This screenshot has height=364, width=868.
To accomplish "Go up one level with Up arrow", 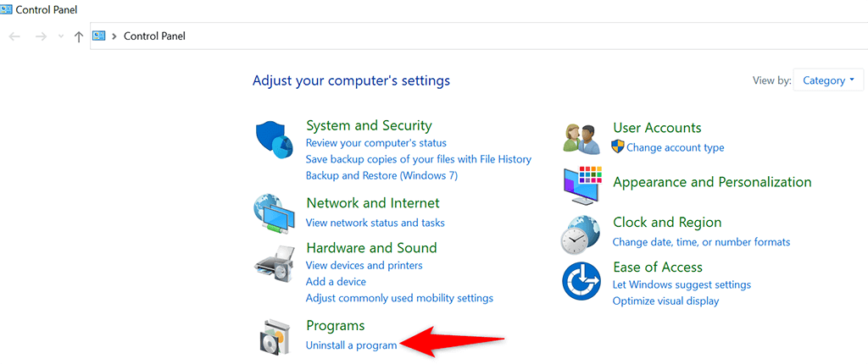I will pos(79,36).
